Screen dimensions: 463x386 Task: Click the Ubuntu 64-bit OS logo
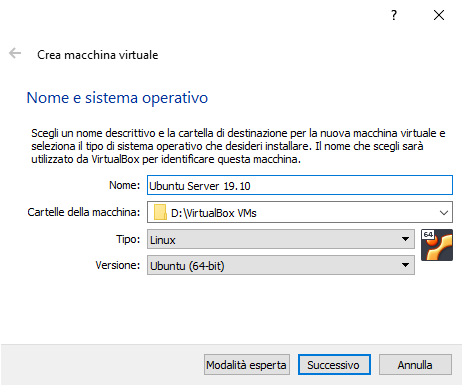point(437,245)
